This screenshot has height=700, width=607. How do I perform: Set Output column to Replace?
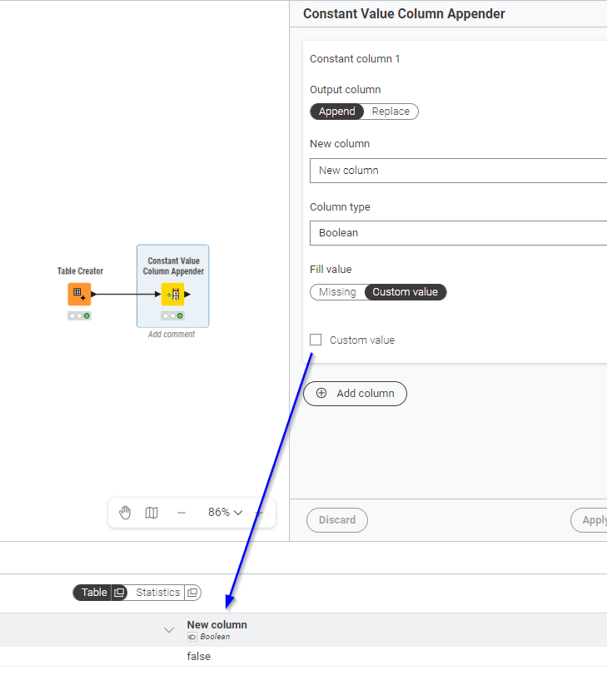click(x=391, y=112)
